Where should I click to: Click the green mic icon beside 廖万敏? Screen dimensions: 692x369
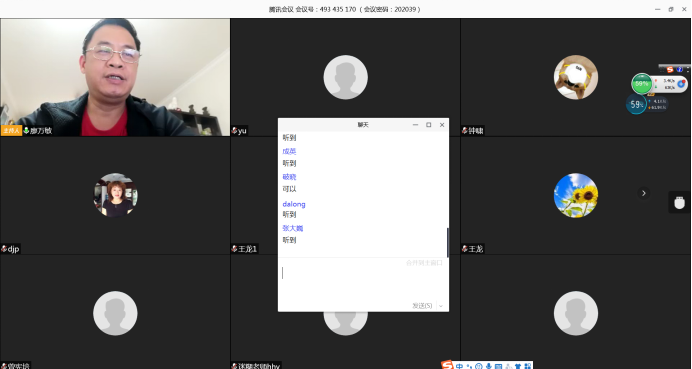[x=26, y=131]
